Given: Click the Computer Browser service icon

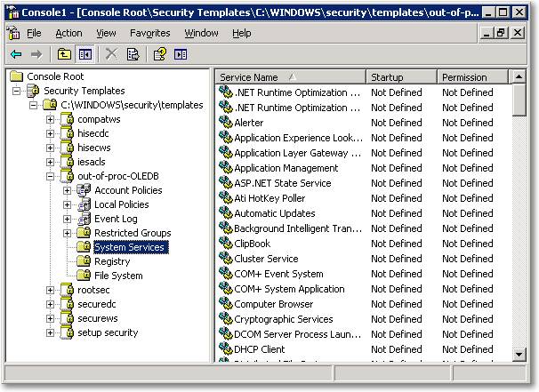Looking at the screenshot, I should (226, 303).
